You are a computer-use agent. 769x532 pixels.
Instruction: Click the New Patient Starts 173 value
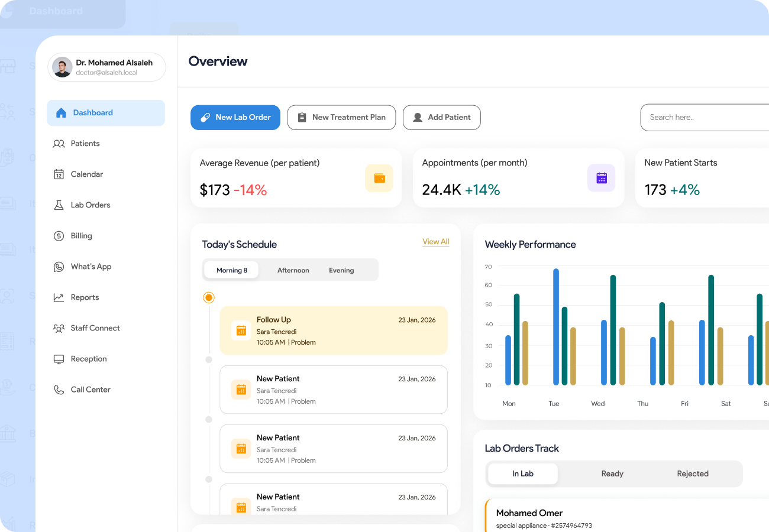[655, 190]
